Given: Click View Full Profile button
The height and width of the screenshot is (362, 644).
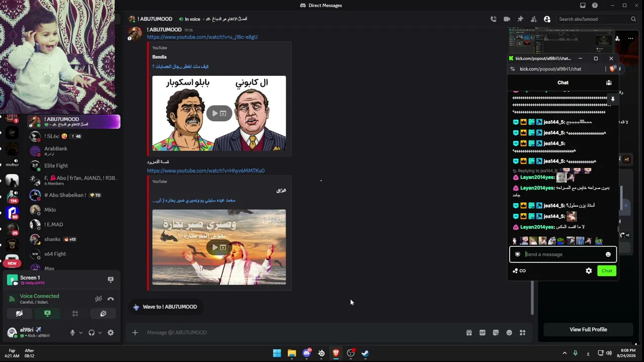Looking at the screenshot, I should coord(588,329).
